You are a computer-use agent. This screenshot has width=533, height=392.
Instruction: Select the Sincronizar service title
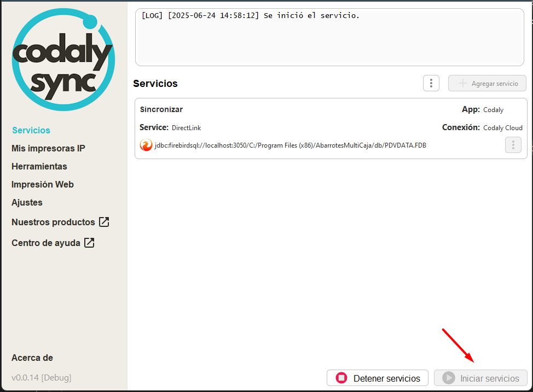point(161,109)
